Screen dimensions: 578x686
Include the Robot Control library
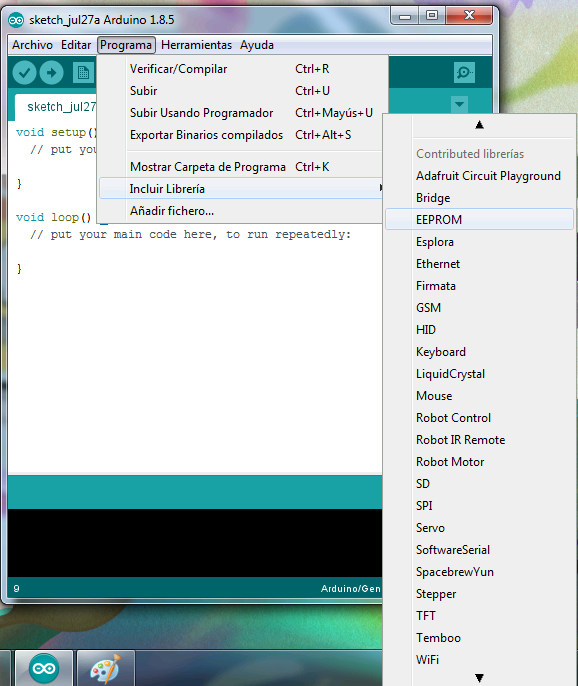[x=480, y=418]
